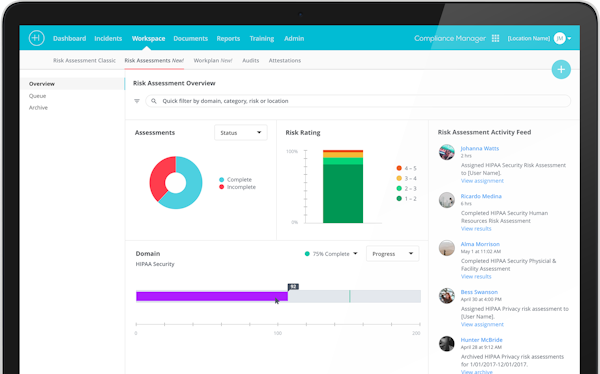Click Bess Swanson's avatar photo
600x374 pixels.
tap(447, 296)
